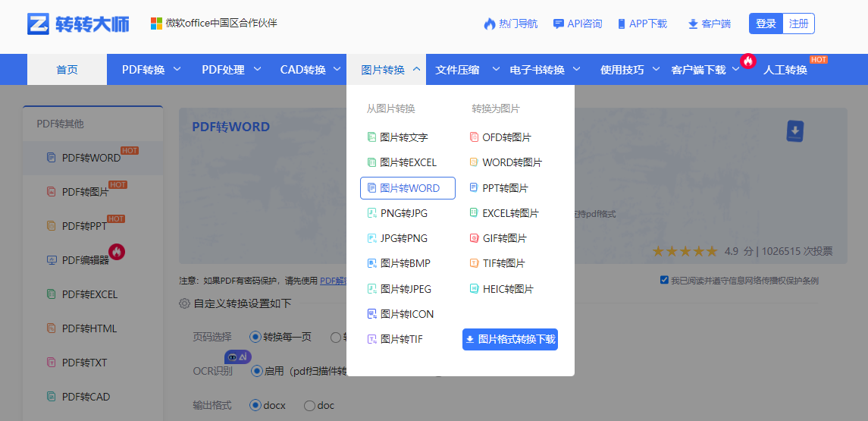Select the 转换每一页 radio button

(255, 337)
